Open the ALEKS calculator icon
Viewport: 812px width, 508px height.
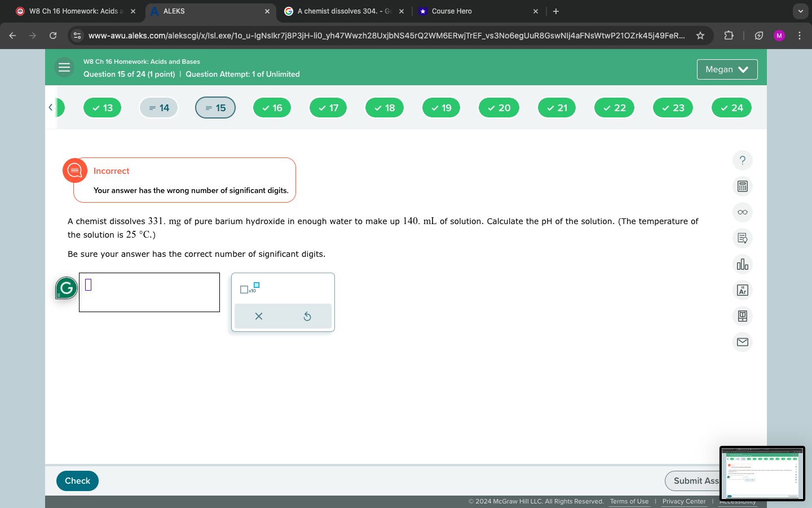742,186
